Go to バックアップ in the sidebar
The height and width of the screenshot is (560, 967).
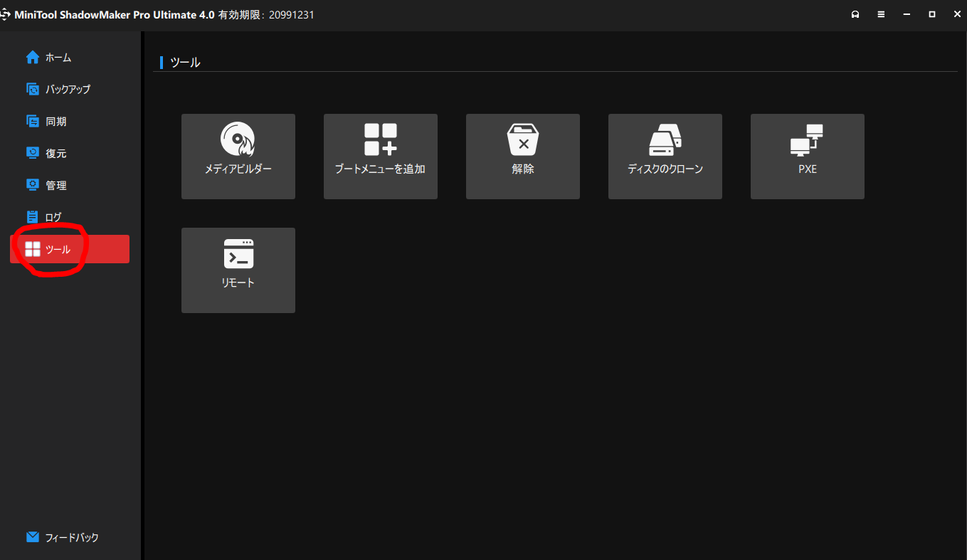(70, 90)
